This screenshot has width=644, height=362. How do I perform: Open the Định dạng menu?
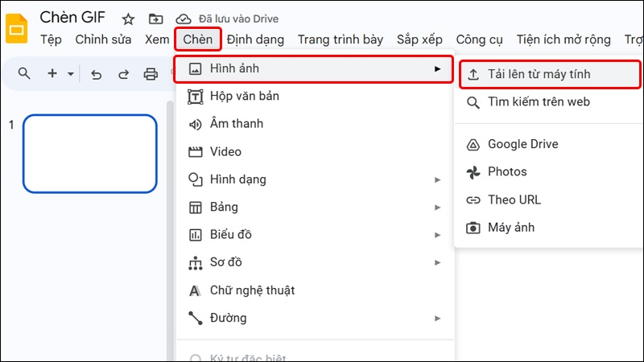(x=255, y=39)
